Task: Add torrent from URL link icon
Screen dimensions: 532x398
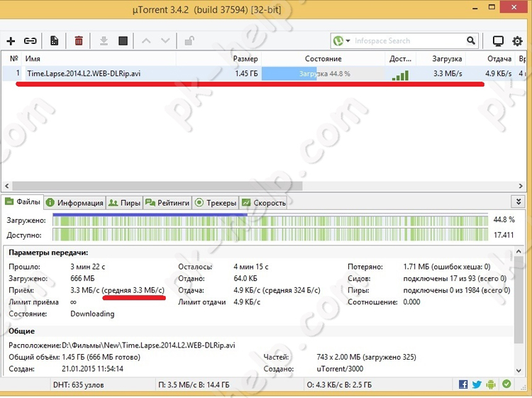Action: pyautogui.click(x=31, y=41)
